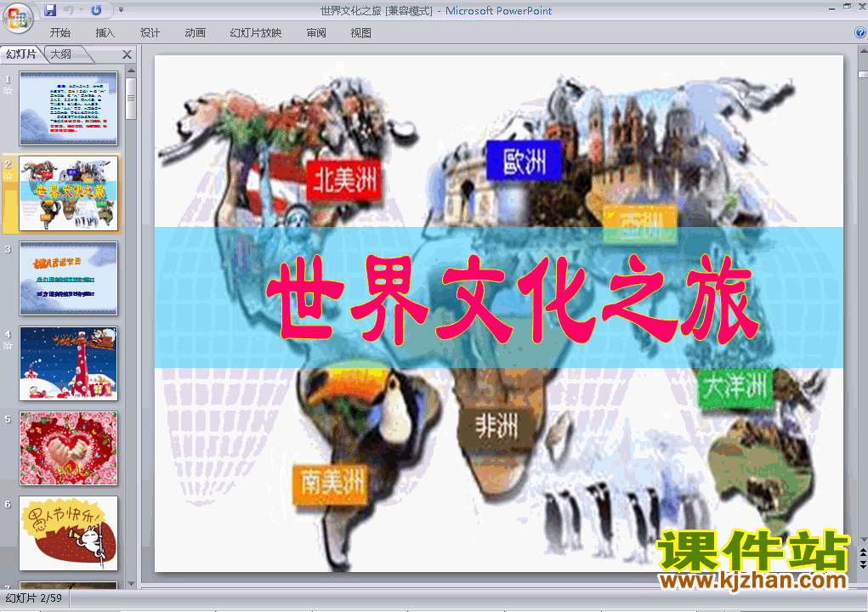Open PowerPoint Help icon
Screen dimensions: 868x612
[x=860, y=32]
